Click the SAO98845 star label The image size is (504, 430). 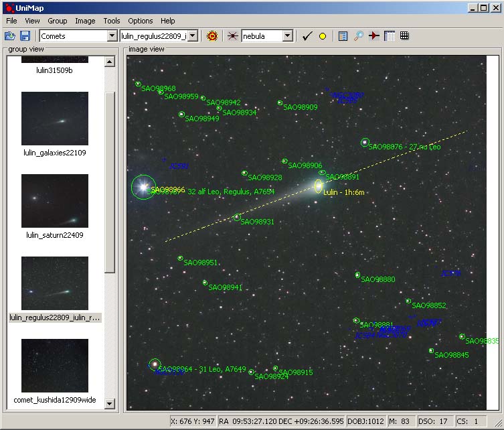coord(452,355)
